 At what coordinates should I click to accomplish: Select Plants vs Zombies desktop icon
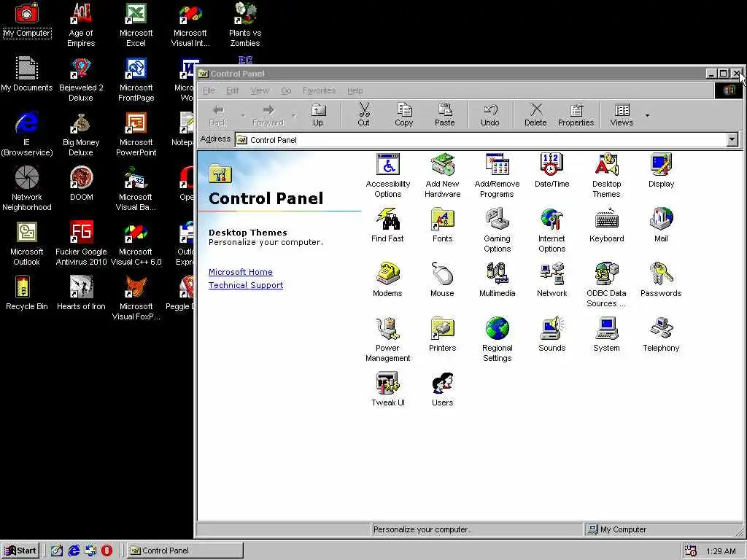point(245,24)
